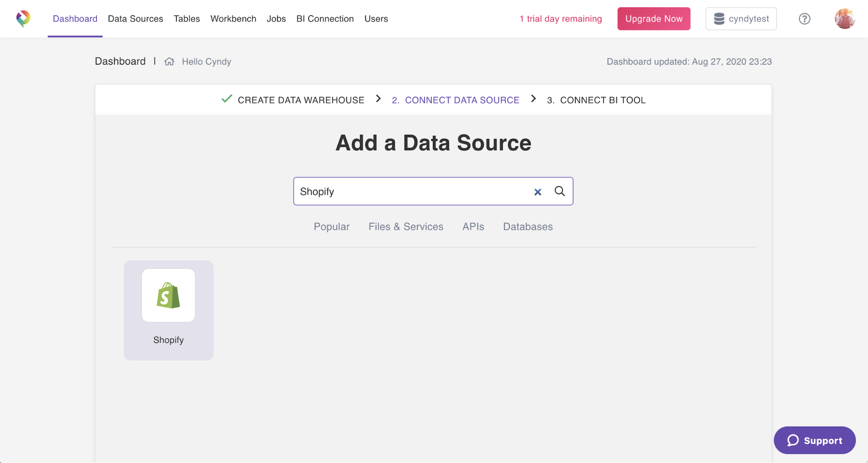Open the Jobs nav item
Image resolution: width=868 pixels, height=463 pixels.
coord(276,19)
